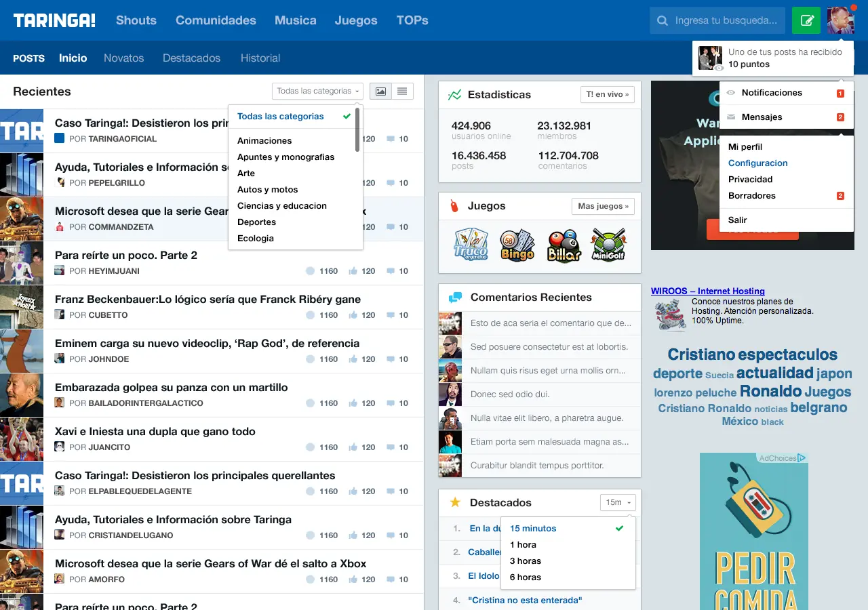This screenshot has height=610, width=868.
Task: Open the Truco Argentino game icon
Action: (x=471, y=245)
